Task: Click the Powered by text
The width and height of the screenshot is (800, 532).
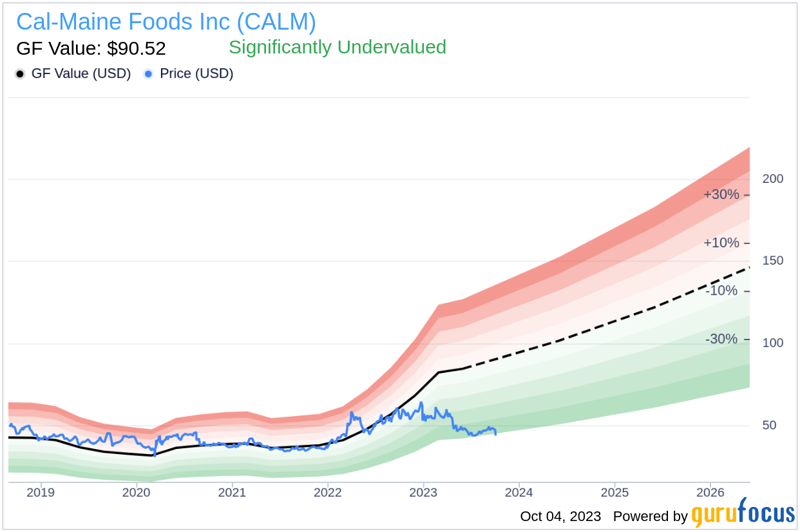Action: 651,517
